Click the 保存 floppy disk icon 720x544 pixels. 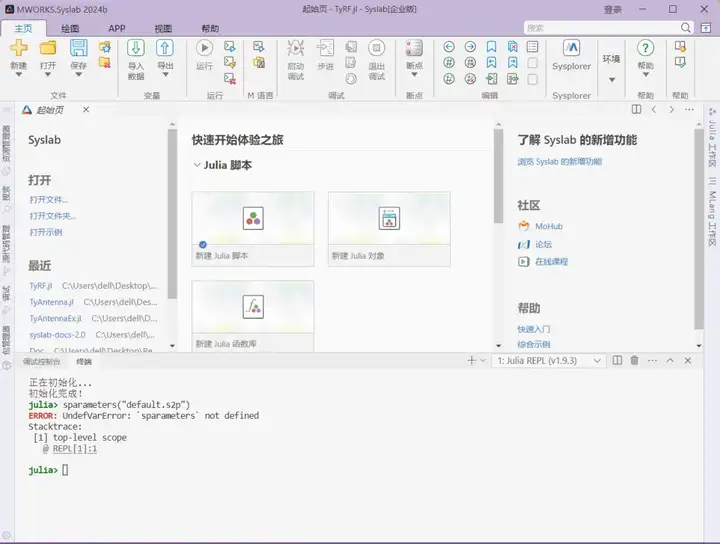tap(79, 48)
